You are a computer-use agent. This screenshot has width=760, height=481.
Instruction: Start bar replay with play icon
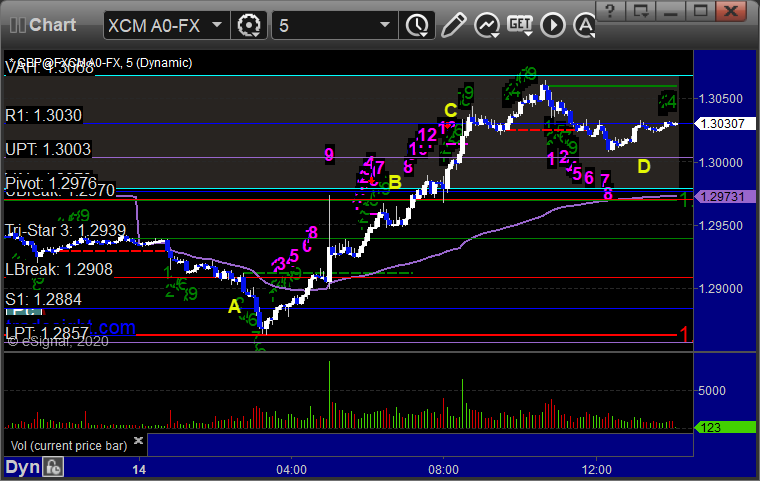point(553,25)
